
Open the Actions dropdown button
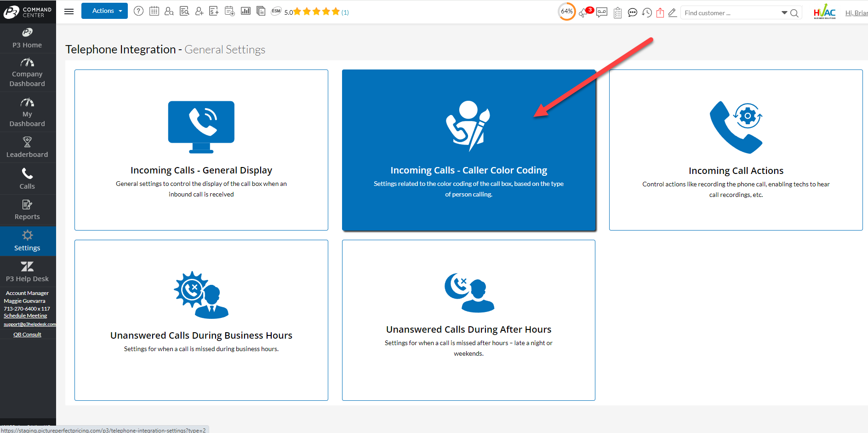pyautogui.click(x=104, y=11)
